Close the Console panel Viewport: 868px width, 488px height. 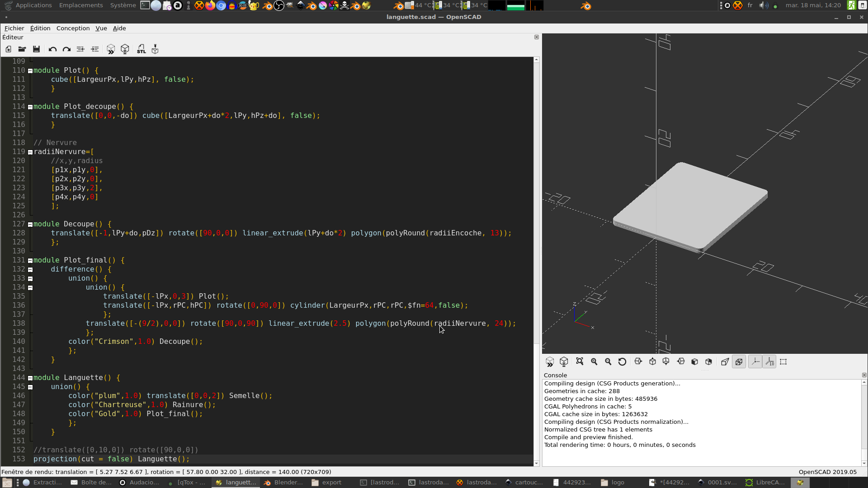(x=864, y=375)
